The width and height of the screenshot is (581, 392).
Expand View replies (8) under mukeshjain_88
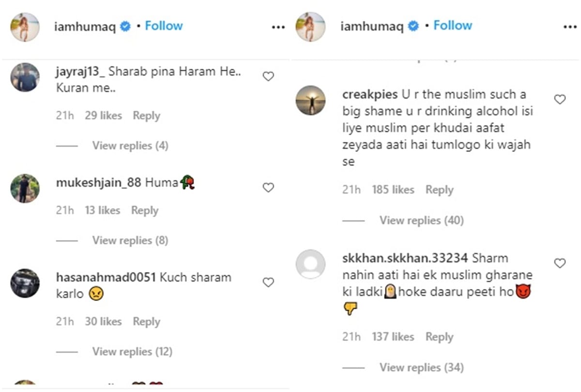tap(130, 241)
